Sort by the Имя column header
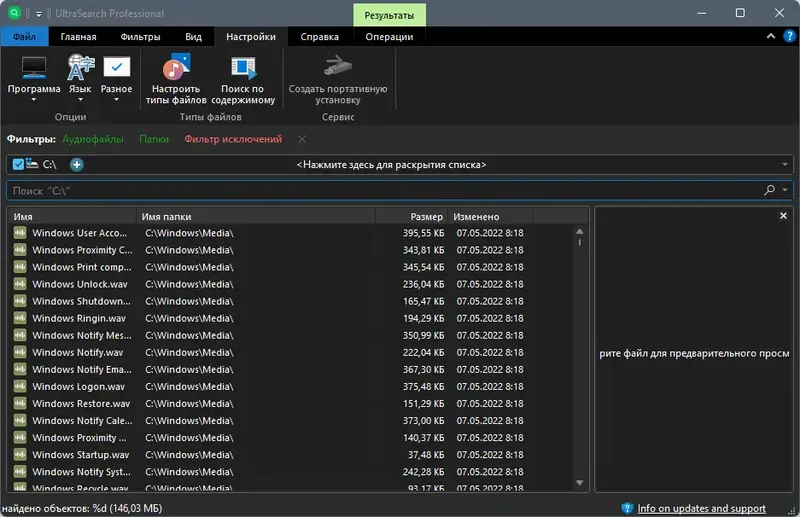Viewport: 800px width, 517px height. pyautogui.click(x=72, y=216)
